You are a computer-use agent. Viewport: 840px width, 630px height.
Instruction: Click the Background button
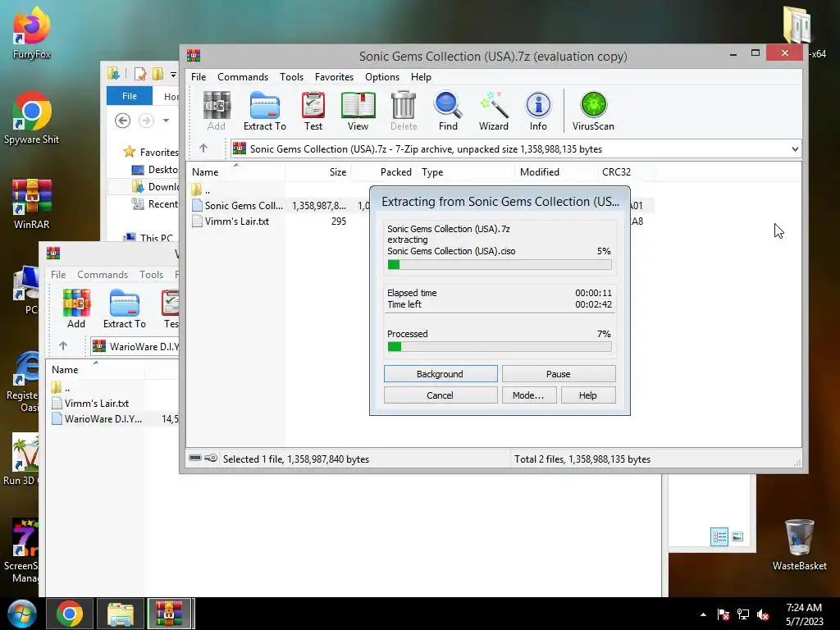click(441, 373)
